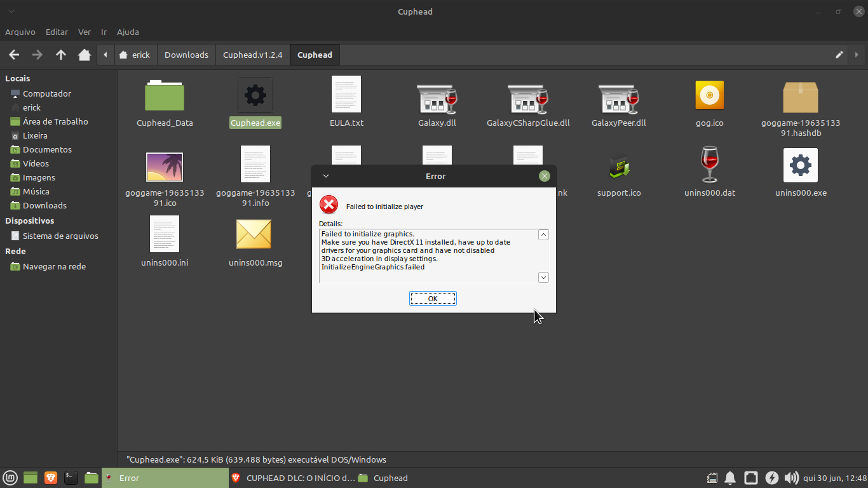
Task: Select the EULA.txt document icon
Action: (x=346, y=95)
